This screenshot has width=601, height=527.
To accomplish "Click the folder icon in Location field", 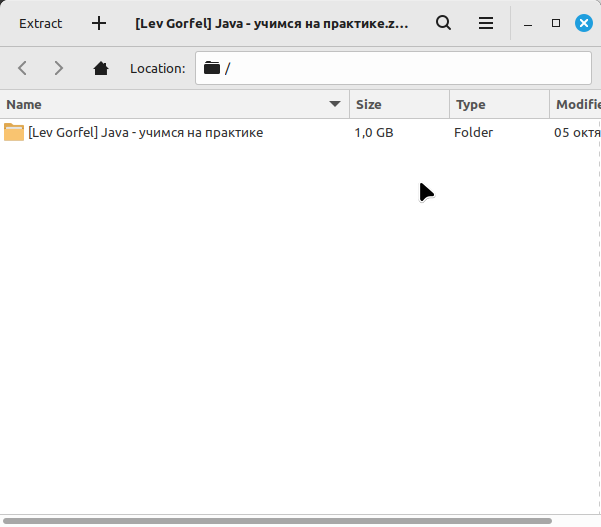I will (212, 68).
